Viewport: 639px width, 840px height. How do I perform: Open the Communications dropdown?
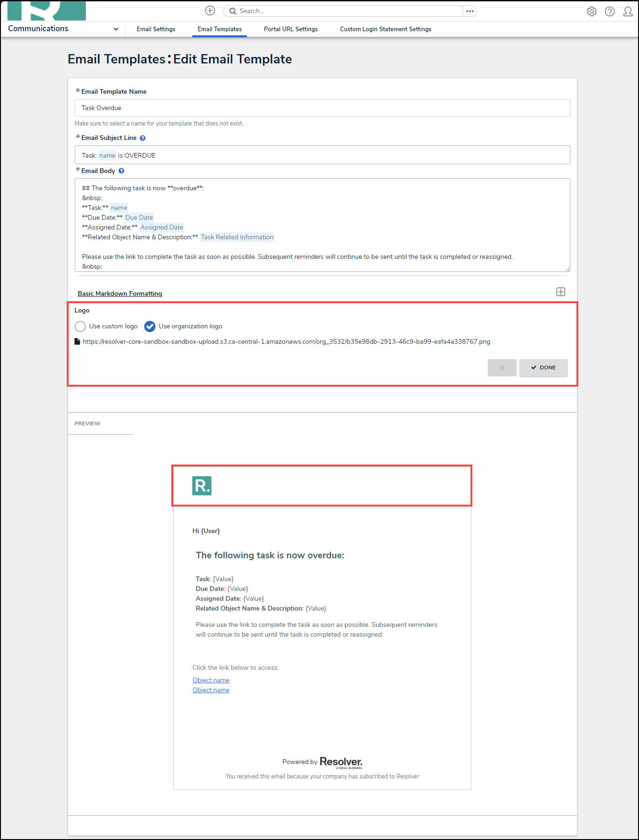(63, 29)
